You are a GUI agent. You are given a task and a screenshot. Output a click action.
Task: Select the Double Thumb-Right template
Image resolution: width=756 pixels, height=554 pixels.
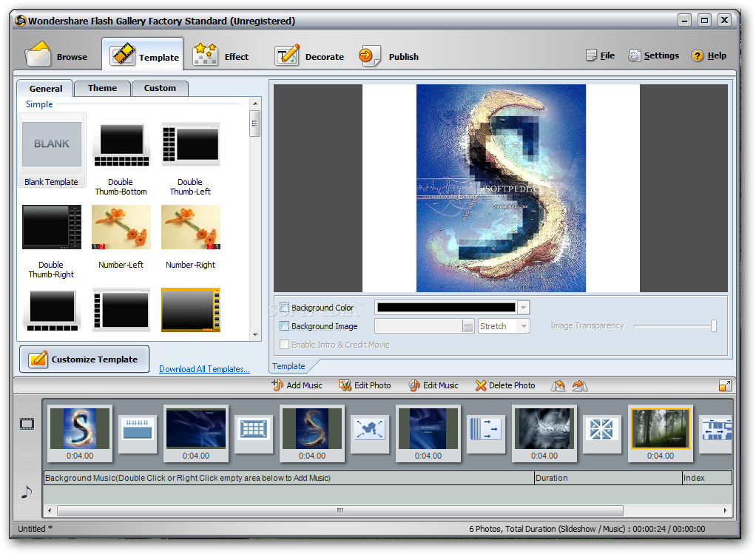pos(52,241)
